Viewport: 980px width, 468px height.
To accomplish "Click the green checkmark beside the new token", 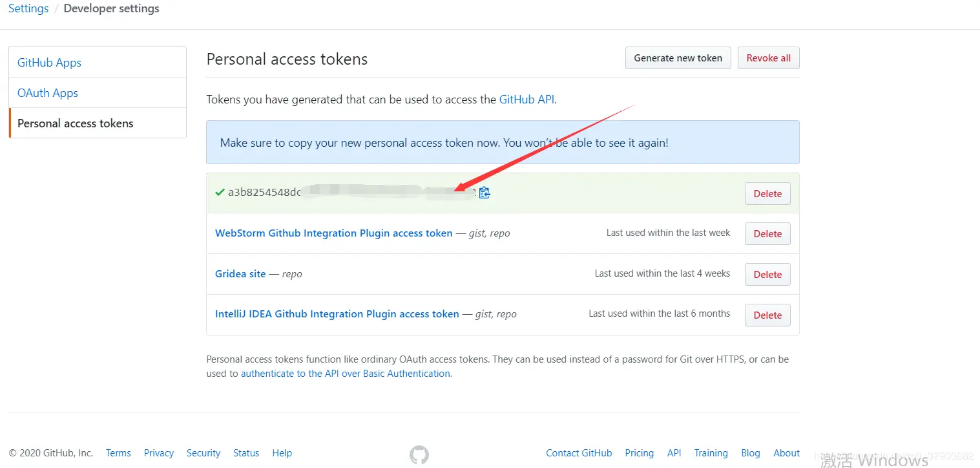I will 220,192.
